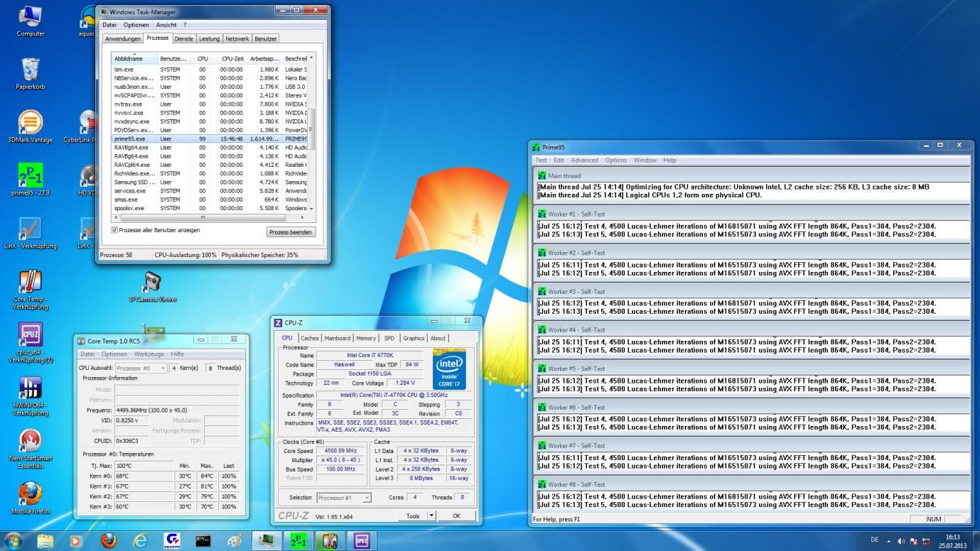Switch to CPU-Z via taskbar button
Screen dimensions: 980x551
pos(361,541)
